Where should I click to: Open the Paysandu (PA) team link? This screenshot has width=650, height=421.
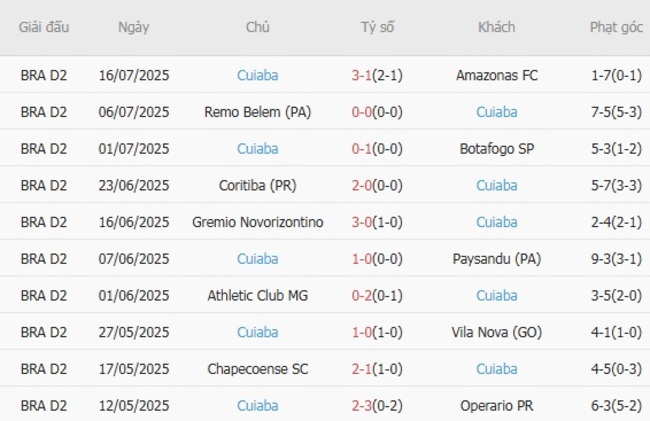tap(497, 259)
